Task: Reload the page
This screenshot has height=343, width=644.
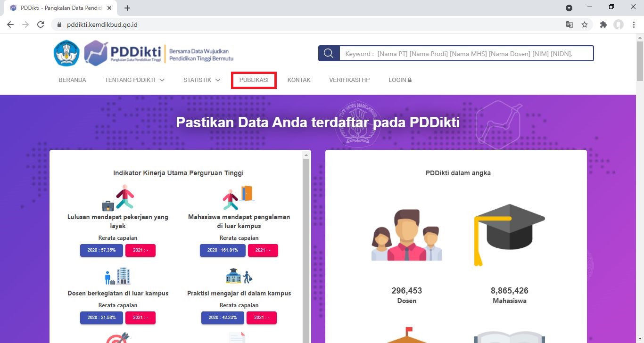Action: [41, 24]
